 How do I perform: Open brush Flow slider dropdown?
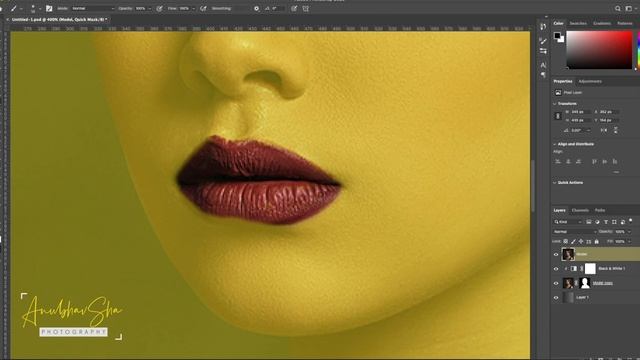click(193, 9)
